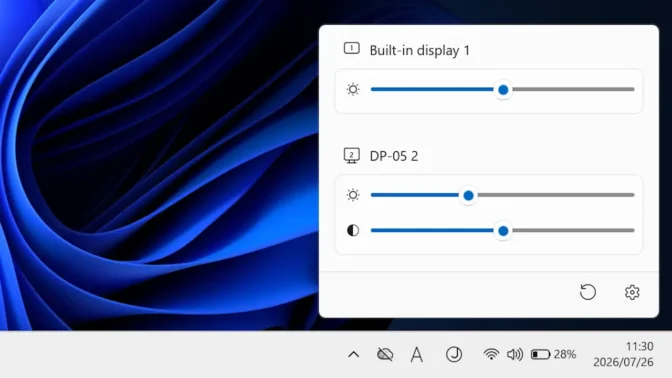Open the volume speaker tray icon
Image resolution: width=672 pixels, height=378 pixels.
(515, 354)
